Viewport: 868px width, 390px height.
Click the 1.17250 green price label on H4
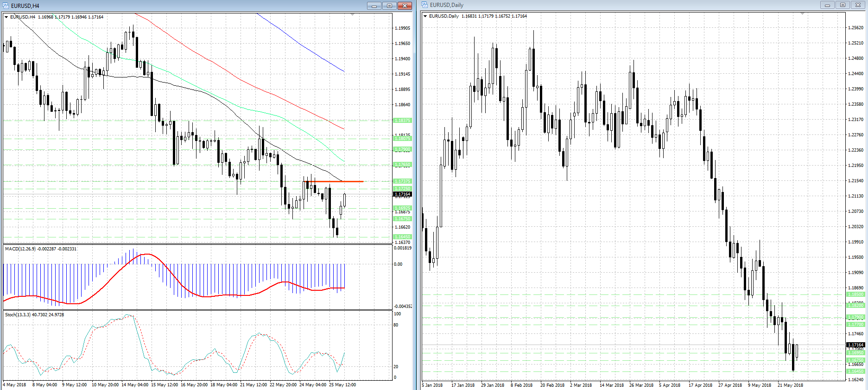402,189
